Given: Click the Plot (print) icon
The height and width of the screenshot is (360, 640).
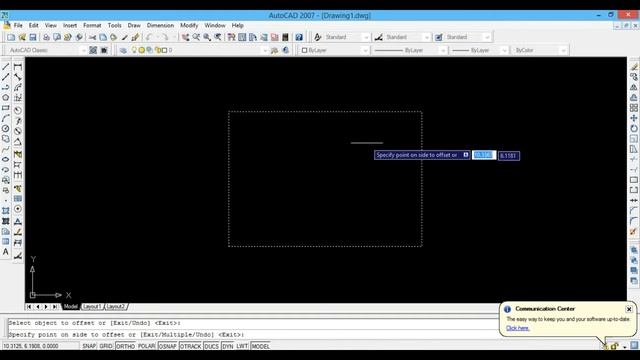Looking at the screenshot, I should 46,37.
